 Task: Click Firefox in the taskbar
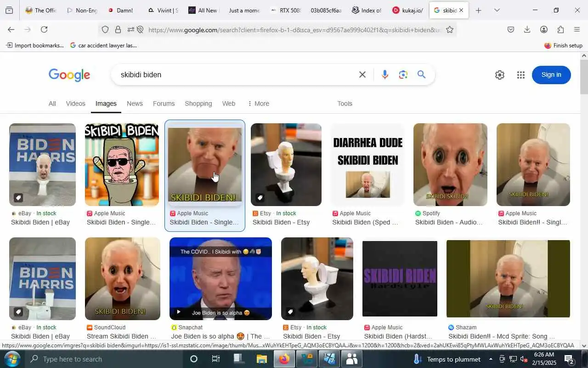pyautogui.click(x=284, y=359)
